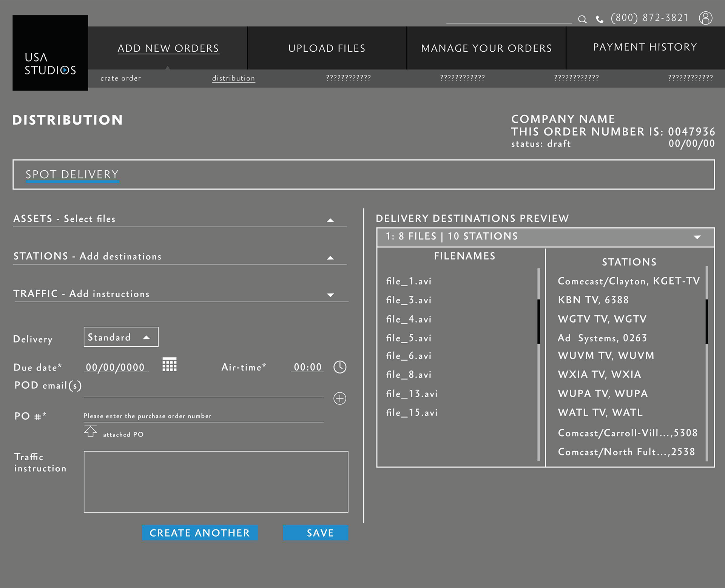Switch to Payment History tab
Image resolution: width=725 pixels, height=588 pixels.
[645, 47]
